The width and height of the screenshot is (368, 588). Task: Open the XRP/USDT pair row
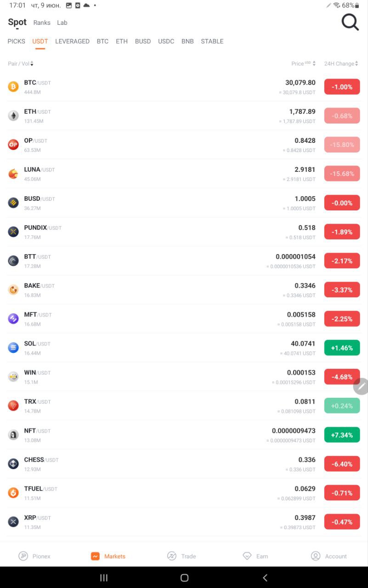[x=184, y=522]
